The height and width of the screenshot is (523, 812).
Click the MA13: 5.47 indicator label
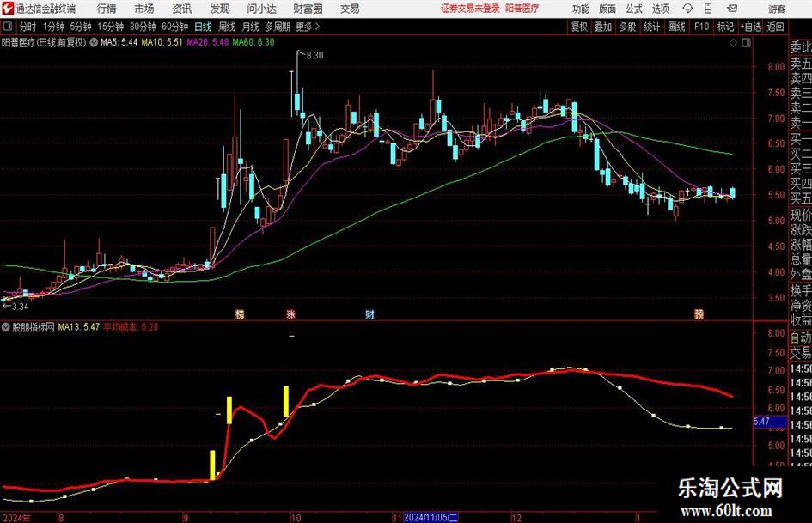(79, 327)
